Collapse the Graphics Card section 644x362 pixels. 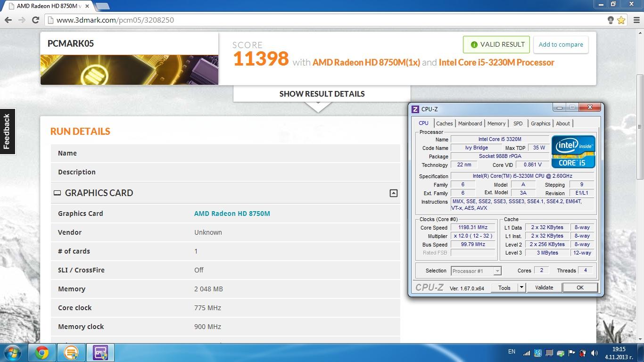point(394,193)
